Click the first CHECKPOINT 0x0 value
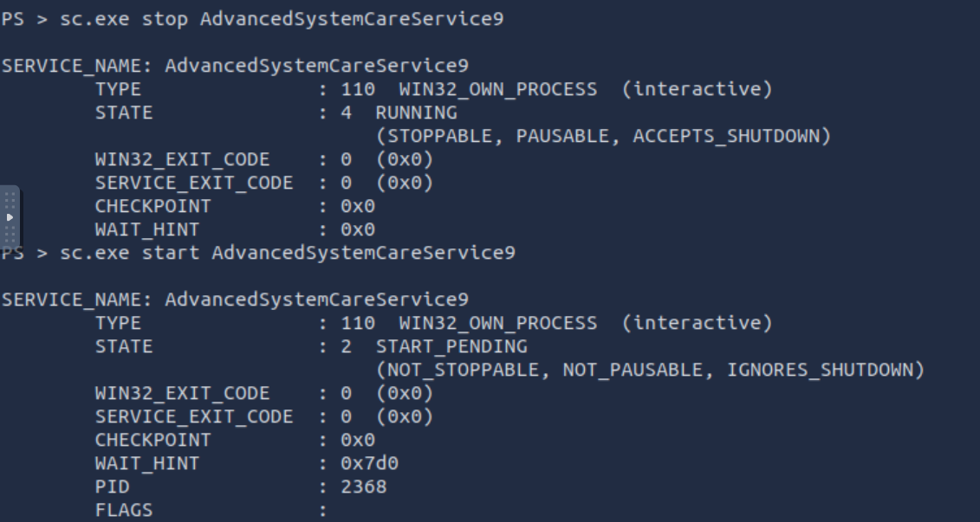The image size is (980, 522). click(358, 206)
